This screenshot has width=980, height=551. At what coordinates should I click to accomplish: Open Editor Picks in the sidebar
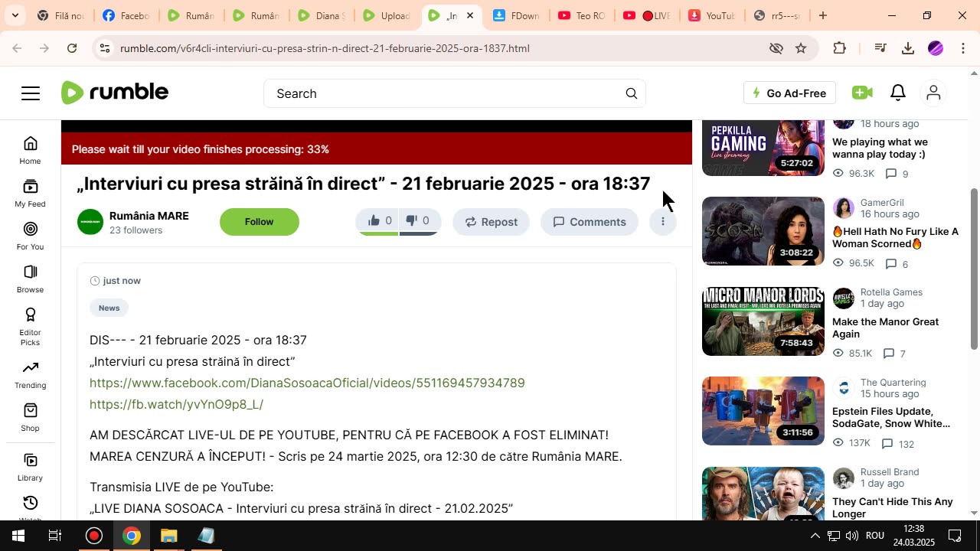31,327
